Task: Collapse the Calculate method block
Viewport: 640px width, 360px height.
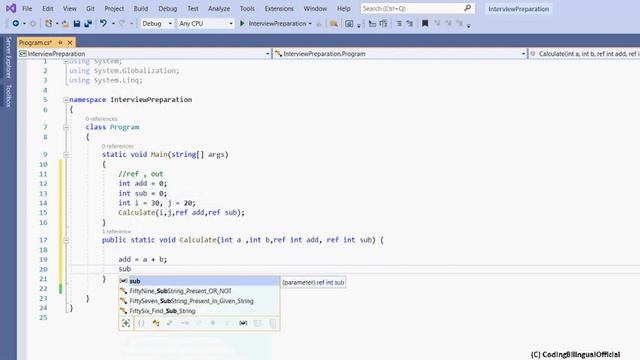Action: click(66, 240)
